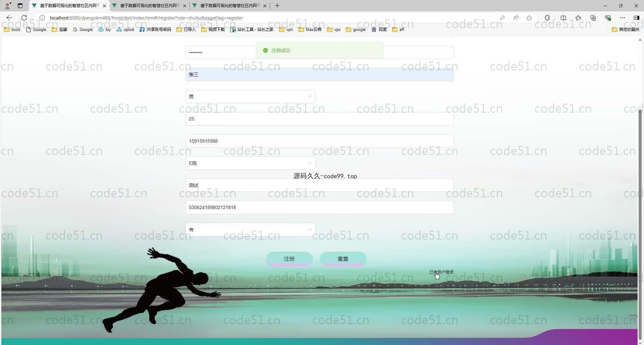Focus the age field containing 25

click(x=319, y=119)
